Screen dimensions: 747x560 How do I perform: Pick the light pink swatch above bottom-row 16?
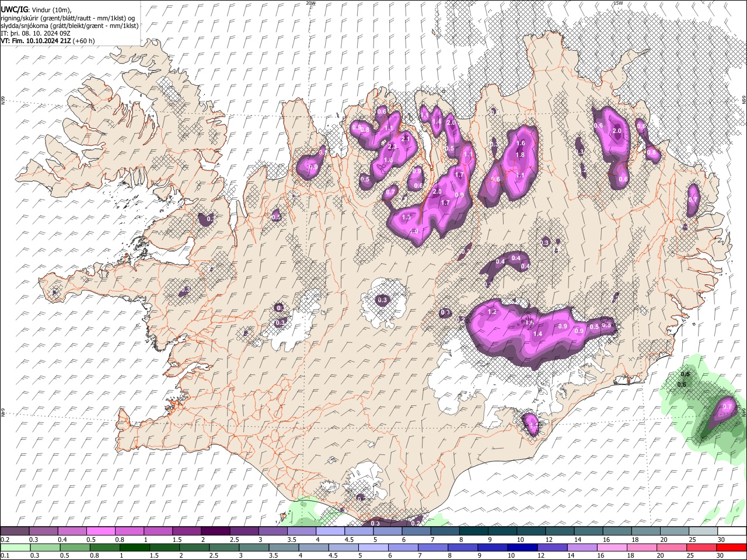coord(612,547)
